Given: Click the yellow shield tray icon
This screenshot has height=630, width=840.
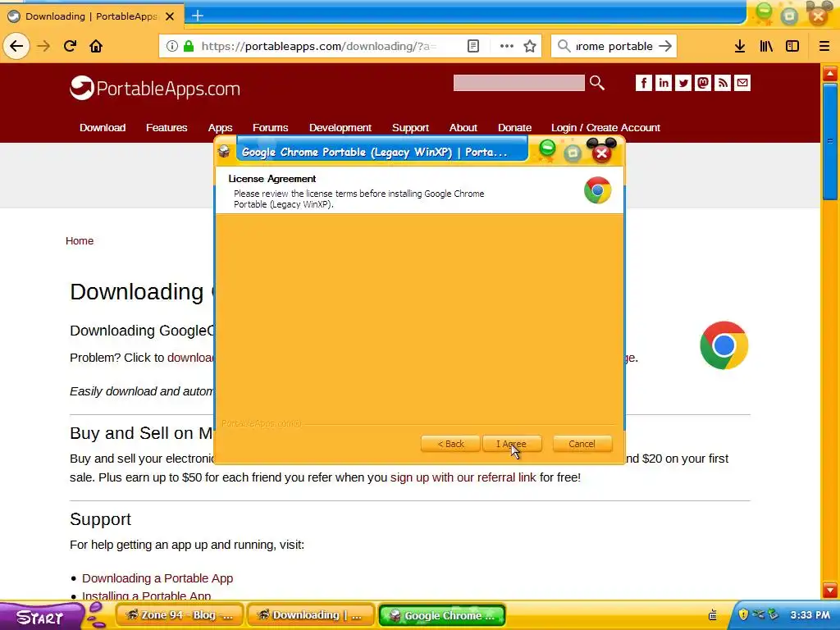Looking at the screenshot, I should pos(743,614).
